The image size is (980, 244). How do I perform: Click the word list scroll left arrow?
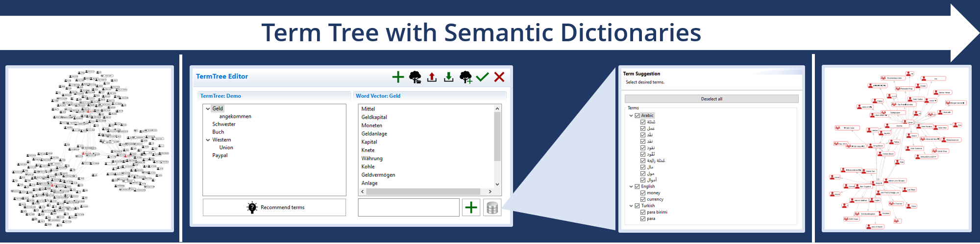(363, 191)
